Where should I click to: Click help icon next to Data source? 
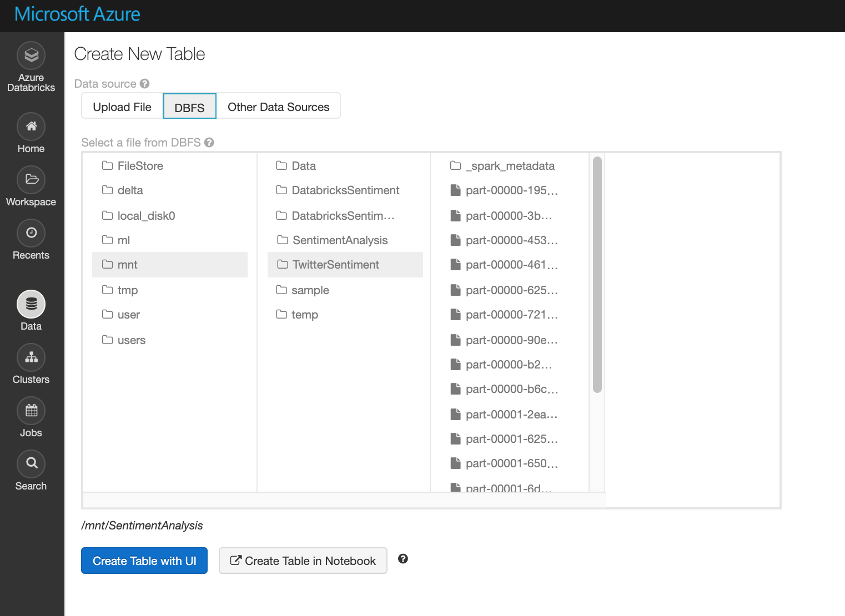[145, 84]
